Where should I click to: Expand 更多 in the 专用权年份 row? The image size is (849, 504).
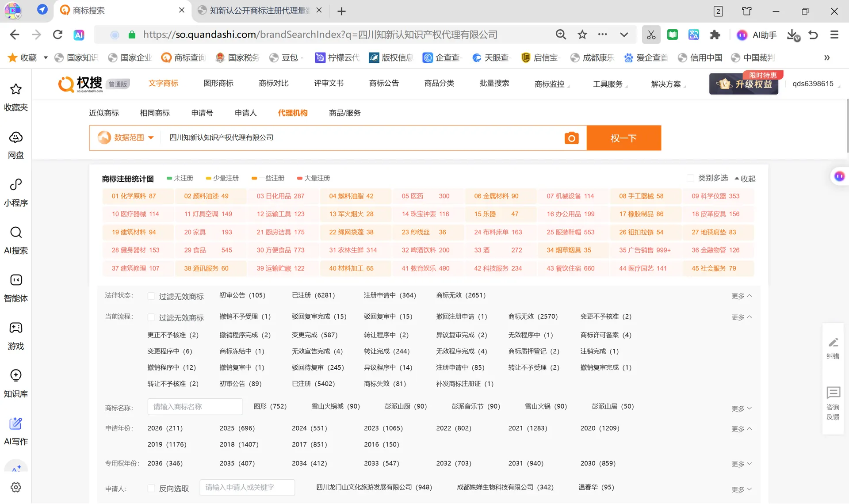click(x=742, y=464)
